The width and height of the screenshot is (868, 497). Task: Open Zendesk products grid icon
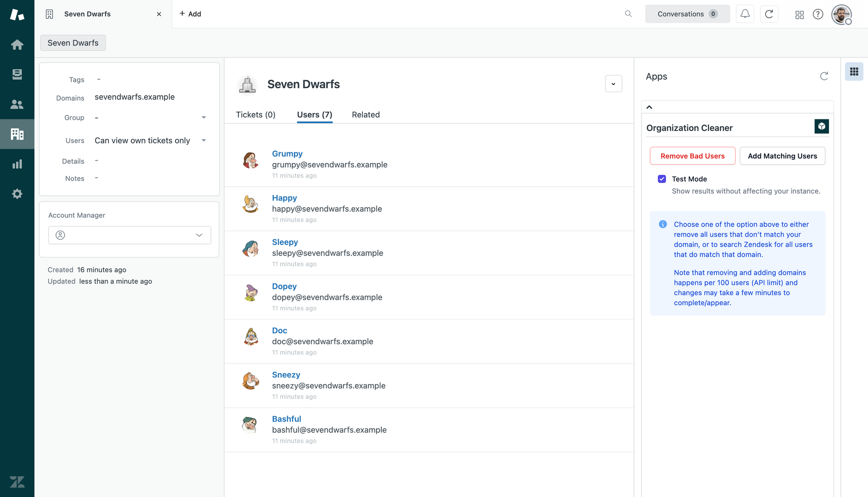pos(799,14)
